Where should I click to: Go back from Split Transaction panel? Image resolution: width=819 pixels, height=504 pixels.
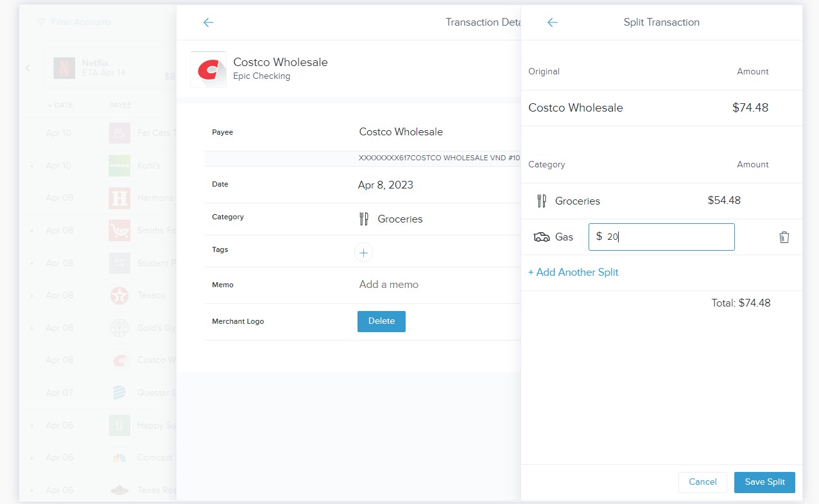tap(552, 22)
